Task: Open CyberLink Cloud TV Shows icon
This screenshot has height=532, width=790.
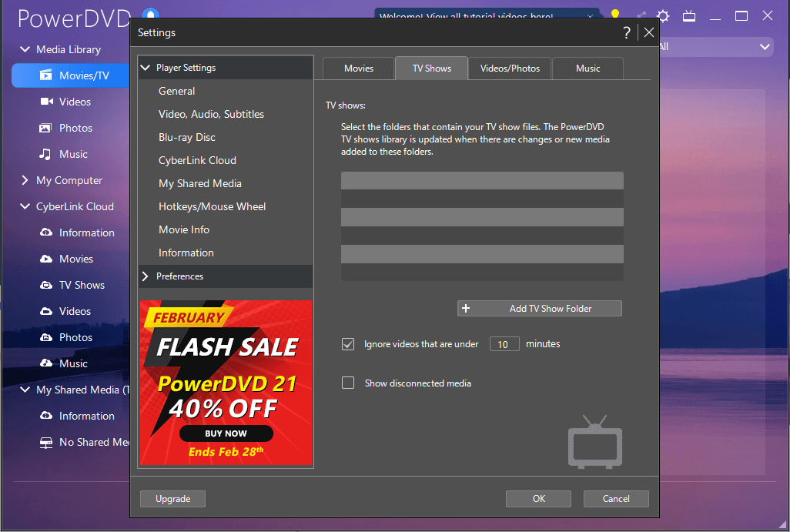Action: [x=45, y=285]
